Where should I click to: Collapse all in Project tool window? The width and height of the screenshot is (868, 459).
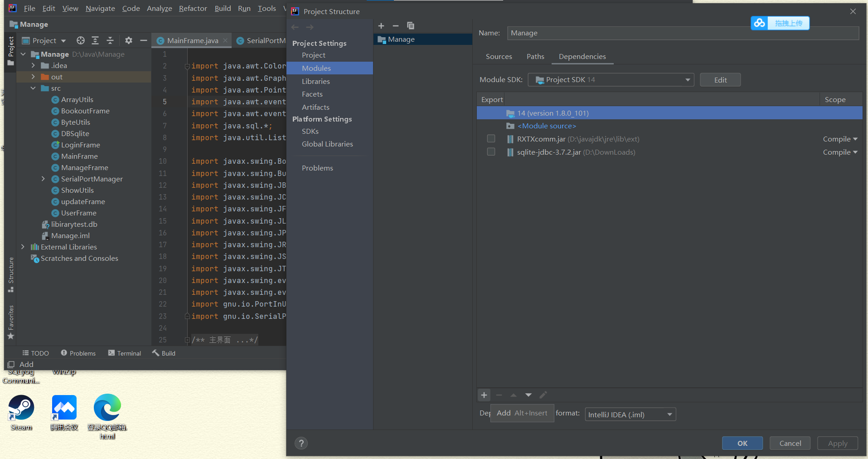point(110,40)
